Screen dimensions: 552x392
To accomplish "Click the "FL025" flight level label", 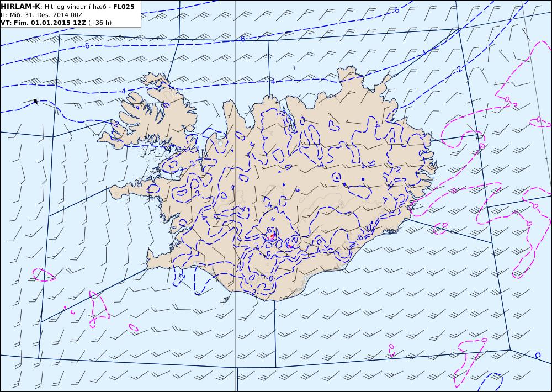I will point(124,7).
